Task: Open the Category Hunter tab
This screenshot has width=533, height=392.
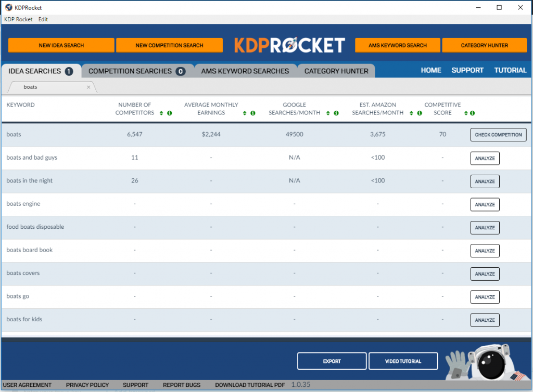Action: click(336, 71)
